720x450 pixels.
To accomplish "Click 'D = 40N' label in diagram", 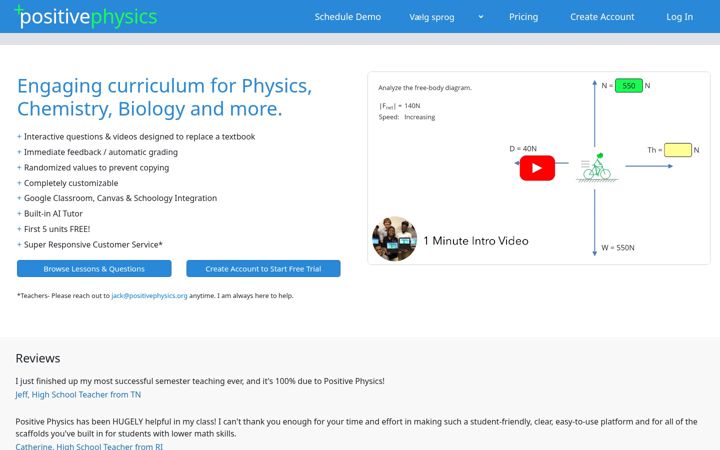I will pyautogui.click(x=523, y=149).
